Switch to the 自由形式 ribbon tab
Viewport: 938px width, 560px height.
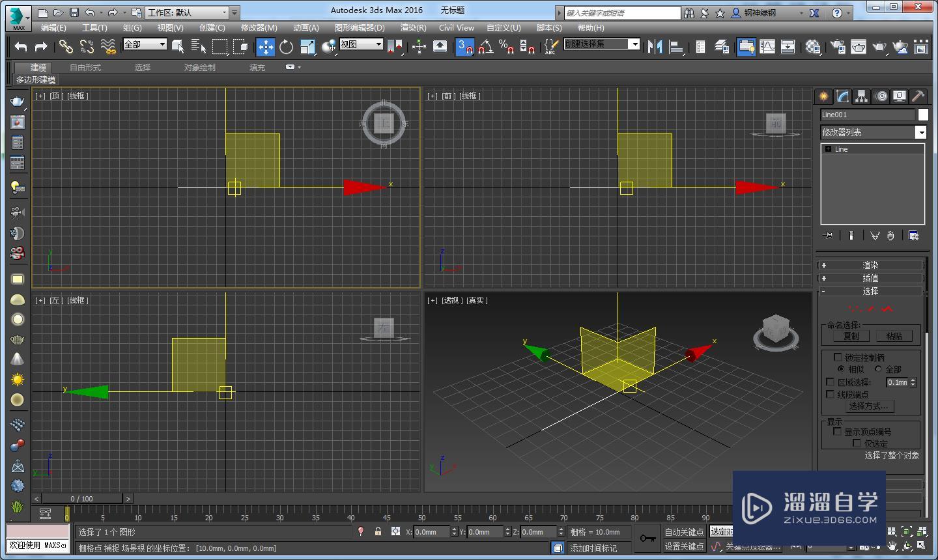(85, 67)
